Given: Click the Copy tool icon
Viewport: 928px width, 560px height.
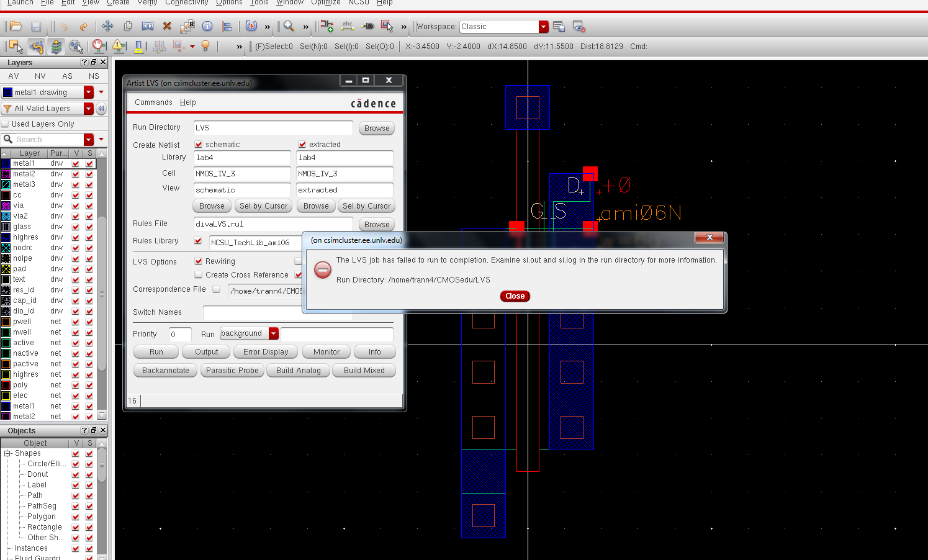Looking at the screenshot, I should (x=128, y=26).
